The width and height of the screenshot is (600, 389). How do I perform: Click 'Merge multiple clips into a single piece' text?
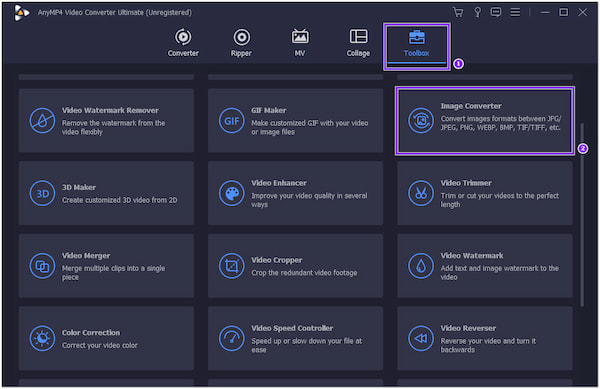[x=113, y=273]
